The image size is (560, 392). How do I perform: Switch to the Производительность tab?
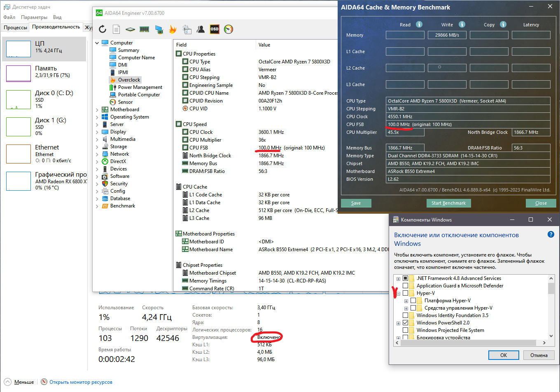[x=56, y=27]
